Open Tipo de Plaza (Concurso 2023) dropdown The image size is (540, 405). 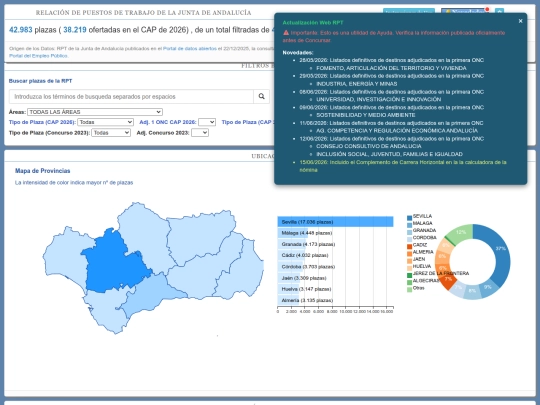pyautogui.click(x=111, y=133)
